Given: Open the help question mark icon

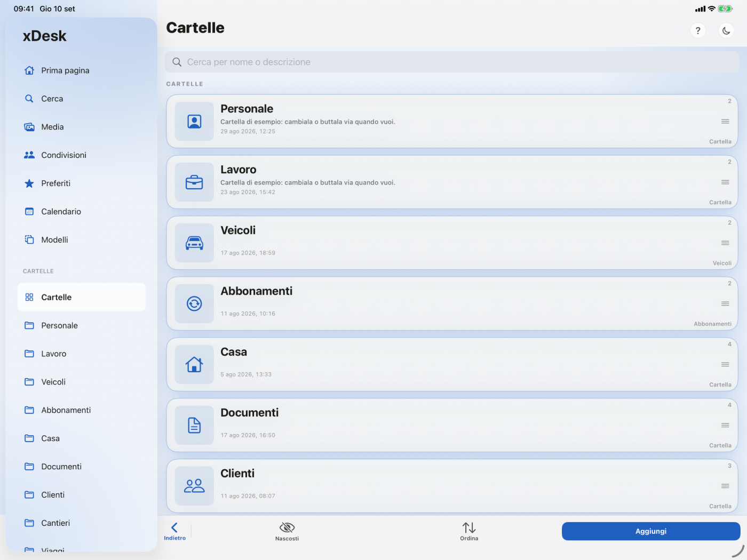Looking at the screenshot, I should [x=698, y=30].
